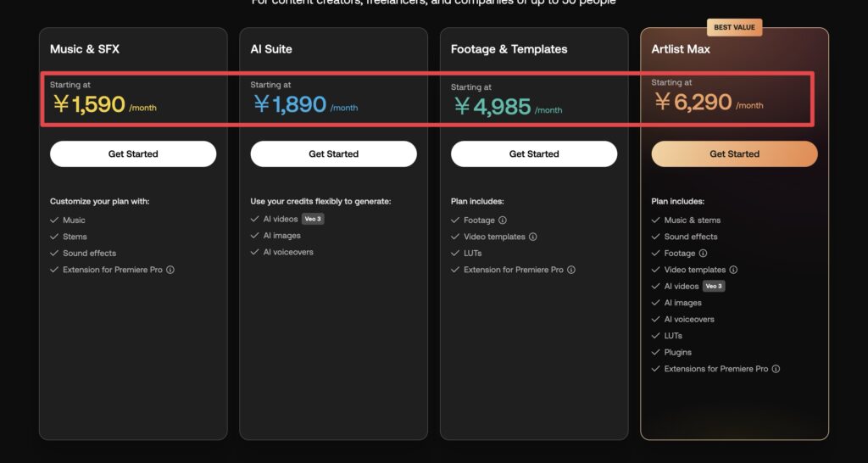This screenshot has height=463, width=868.
Task: Click the Veo 3 badge in AI Suite
Action: coord(313,219)
